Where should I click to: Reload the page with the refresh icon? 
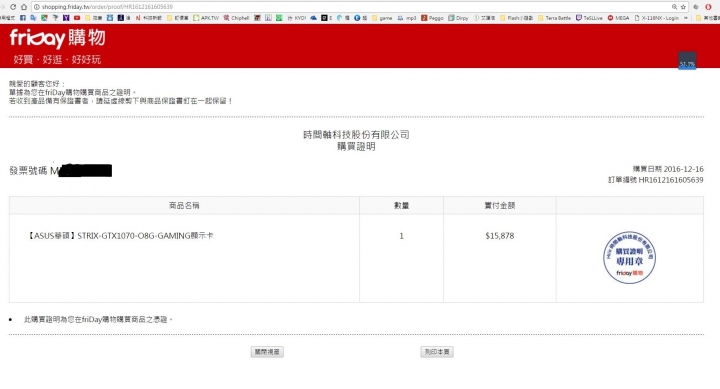[x=13, y=7]
